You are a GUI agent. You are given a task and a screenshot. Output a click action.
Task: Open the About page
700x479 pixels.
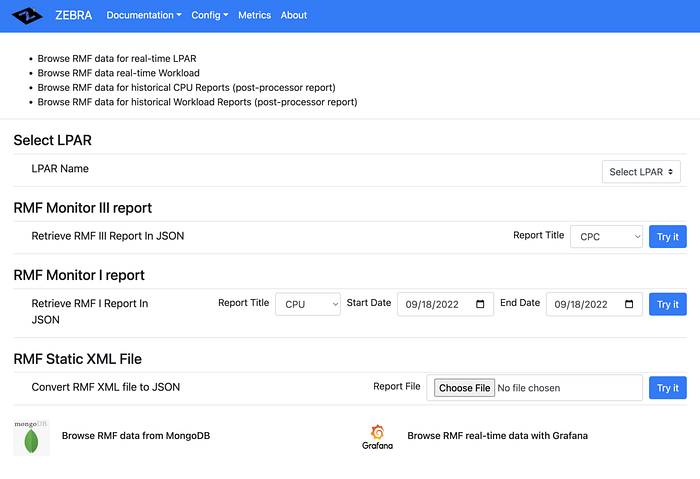tap(294, 15)
